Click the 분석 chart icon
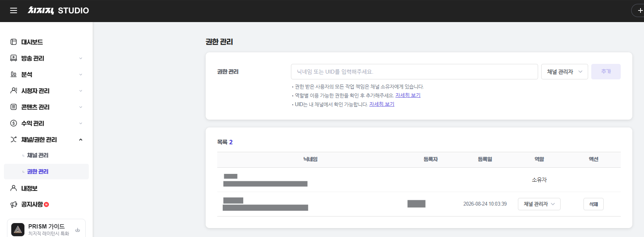Viewport: 644px width, 237px height. tap(14, 74)
